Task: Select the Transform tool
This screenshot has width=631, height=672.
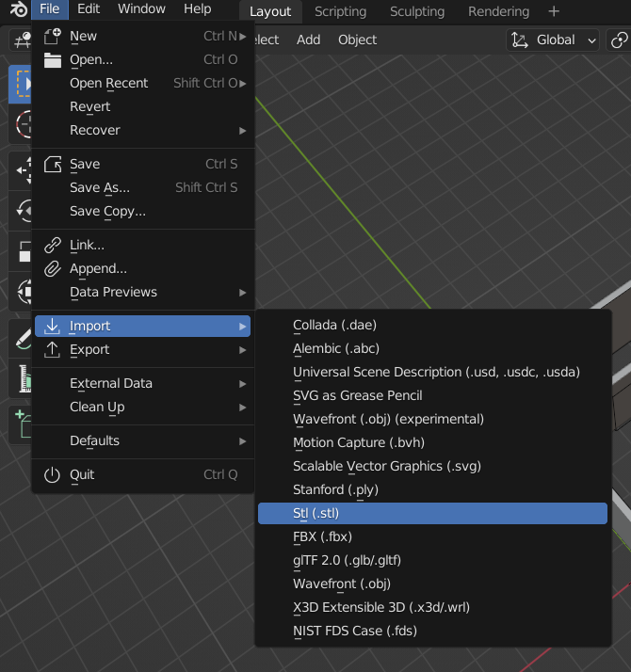Action: click(21, 292)
